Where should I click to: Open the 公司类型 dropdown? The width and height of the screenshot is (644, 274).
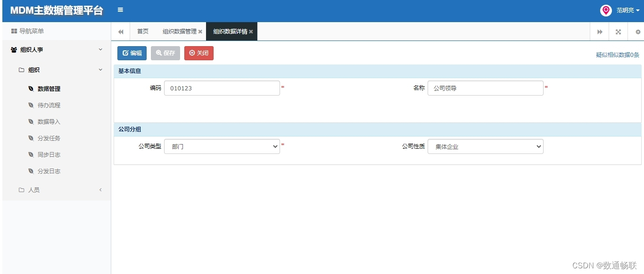(222, 146)
